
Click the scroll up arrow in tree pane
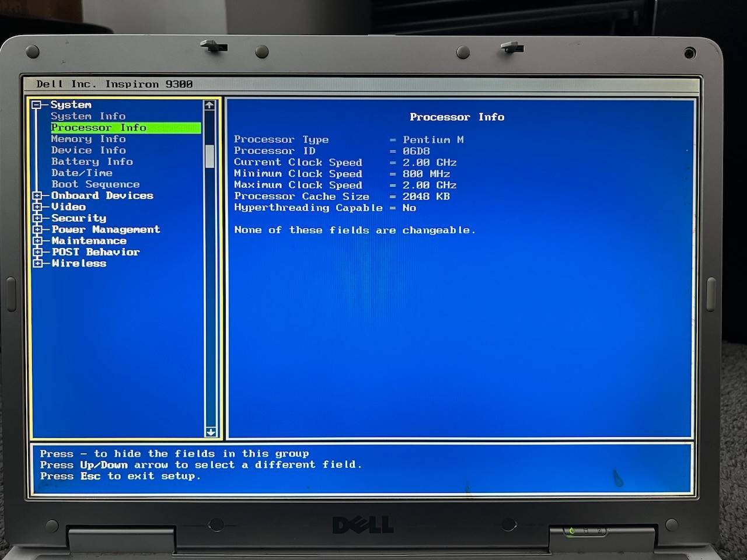pyautogui.click(x=210, y=105)
